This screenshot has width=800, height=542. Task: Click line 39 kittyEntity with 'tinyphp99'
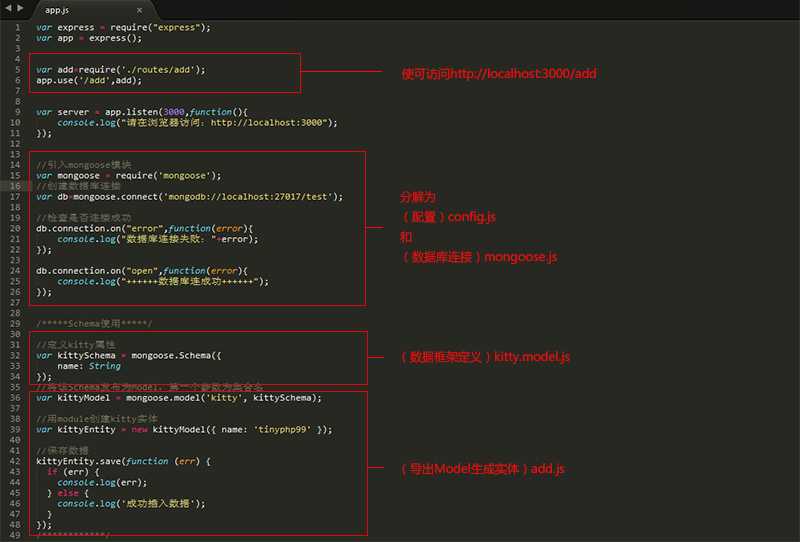click(184, 430)
